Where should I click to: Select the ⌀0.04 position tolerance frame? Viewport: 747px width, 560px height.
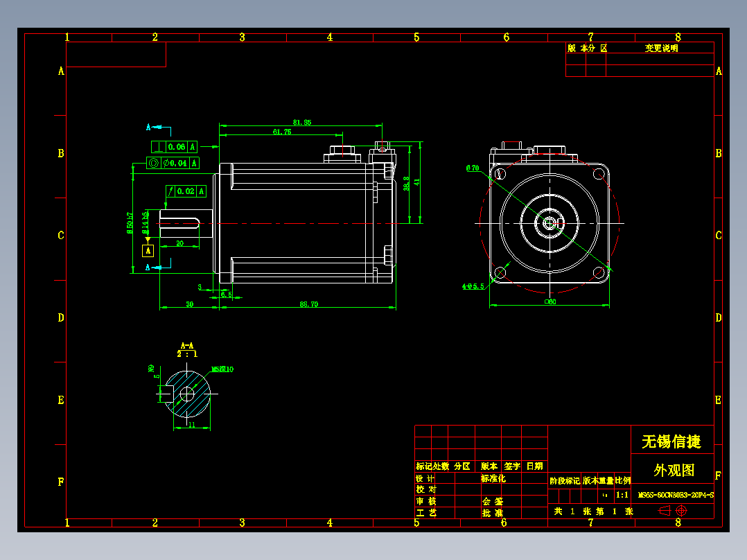coord(173,163)
